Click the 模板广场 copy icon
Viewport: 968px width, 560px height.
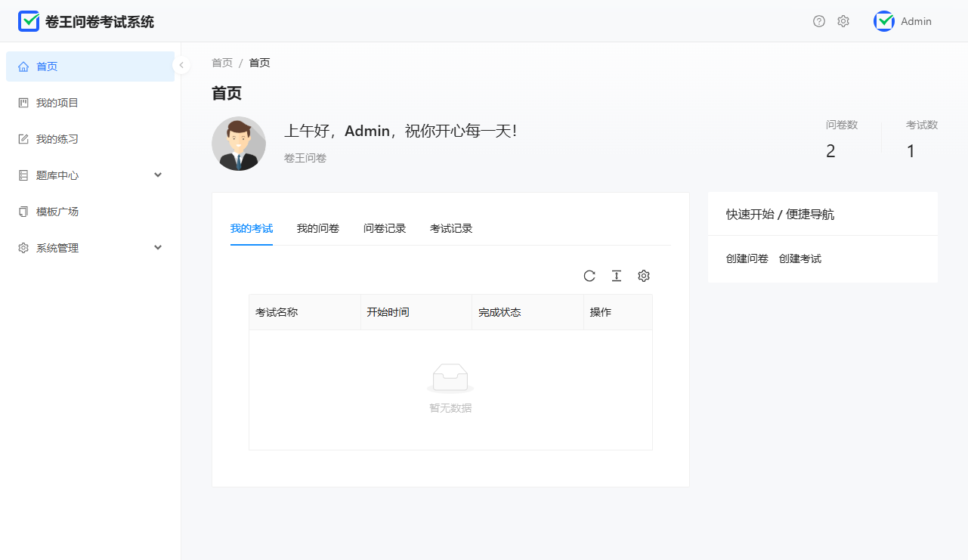(23, 212)
